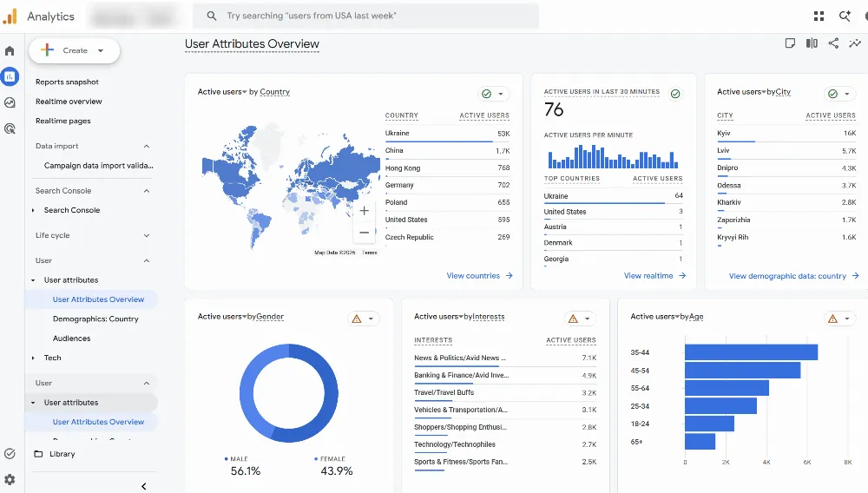The height and width of the screenshot is (493, 868).
Task: Click the Lviv city row
Action: click(x=786, y=150)
